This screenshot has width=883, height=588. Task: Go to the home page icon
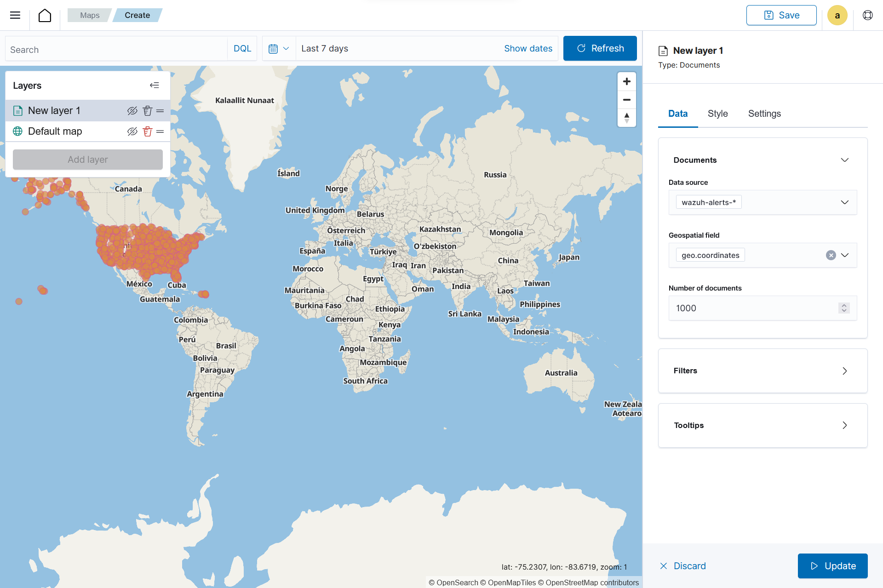pos(45,15)
